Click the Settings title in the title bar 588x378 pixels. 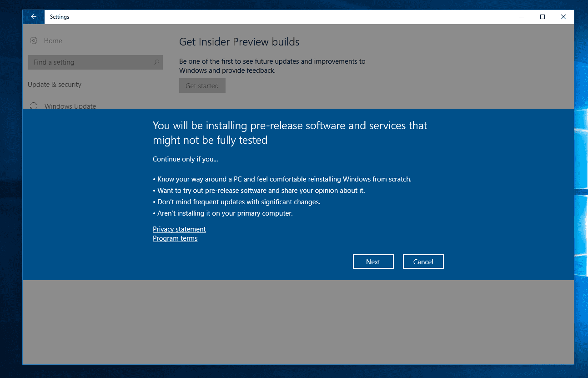tap(60, 17)
